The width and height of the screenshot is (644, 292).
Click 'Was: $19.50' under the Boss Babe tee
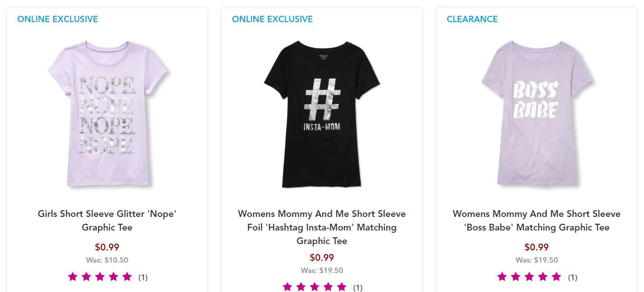(x=536, y=260)
